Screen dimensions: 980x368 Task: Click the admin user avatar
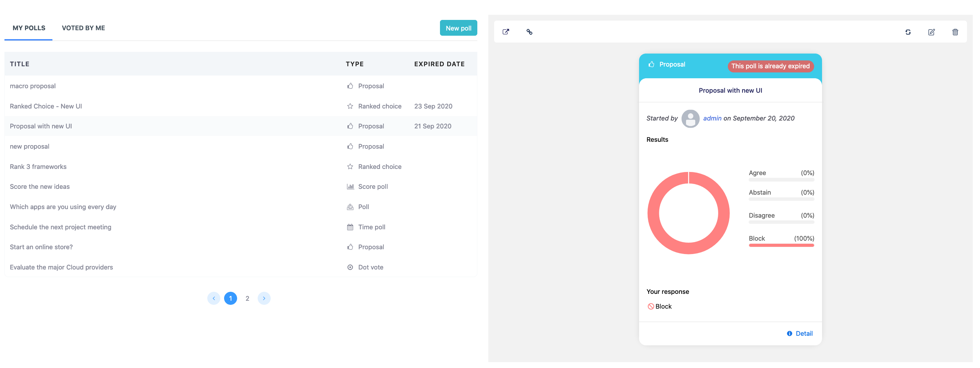[690, 119]
